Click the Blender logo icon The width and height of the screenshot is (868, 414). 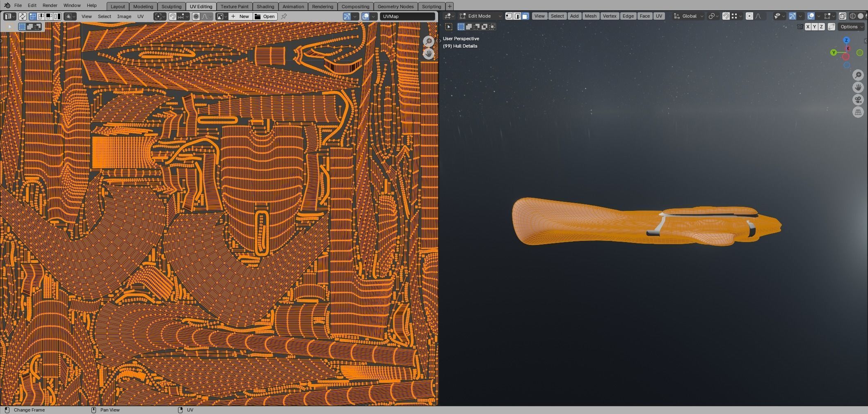point(7,5)
